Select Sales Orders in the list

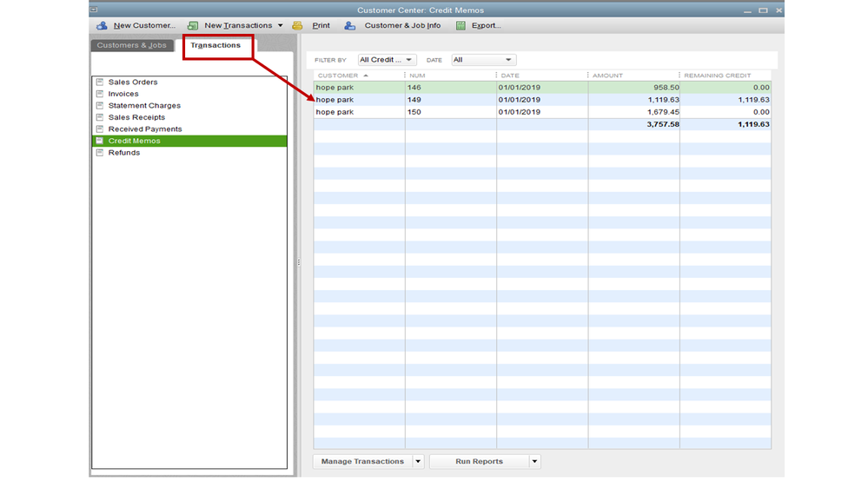189,82
